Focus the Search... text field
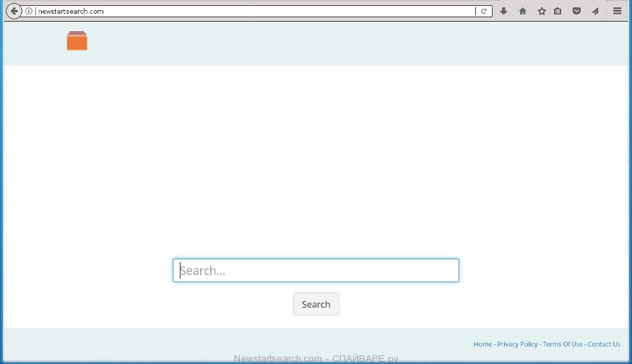The height and width of the screenshot is (364, 632). point(316,271)
